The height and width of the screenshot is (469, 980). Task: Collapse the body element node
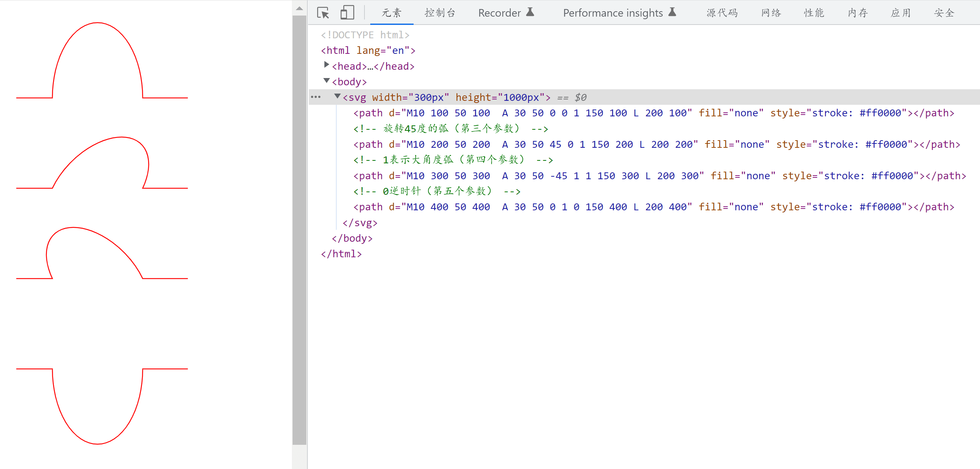(x=327, y=81)
